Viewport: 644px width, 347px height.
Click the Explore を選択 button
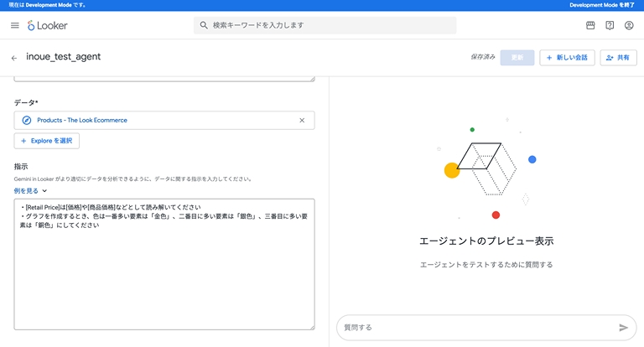(x=47, y=141)
